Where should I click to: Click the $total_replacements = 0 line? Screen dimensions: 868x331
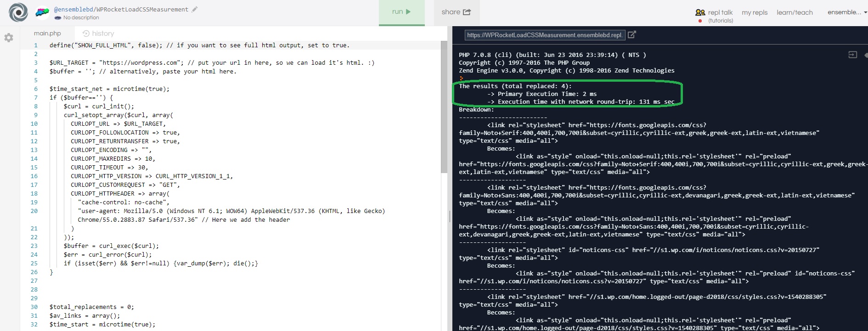(x=92, y=307)
